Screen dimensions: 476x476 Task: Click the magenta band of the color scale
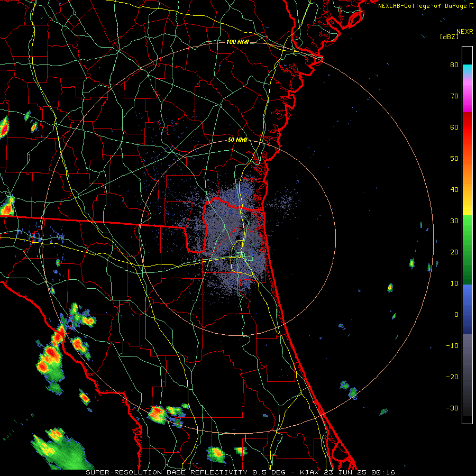[x=467, y=96]
